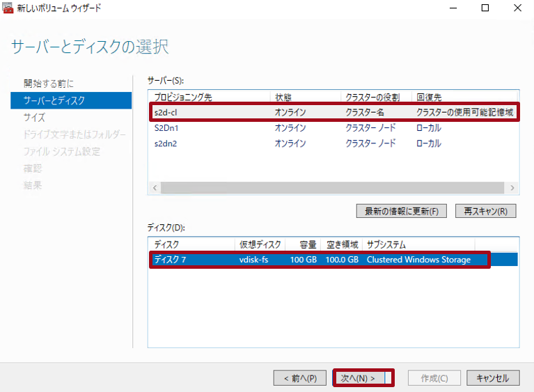534x392 pixels.
Task: Open the サイズ wizard step
Action: [x=34, y=117]
